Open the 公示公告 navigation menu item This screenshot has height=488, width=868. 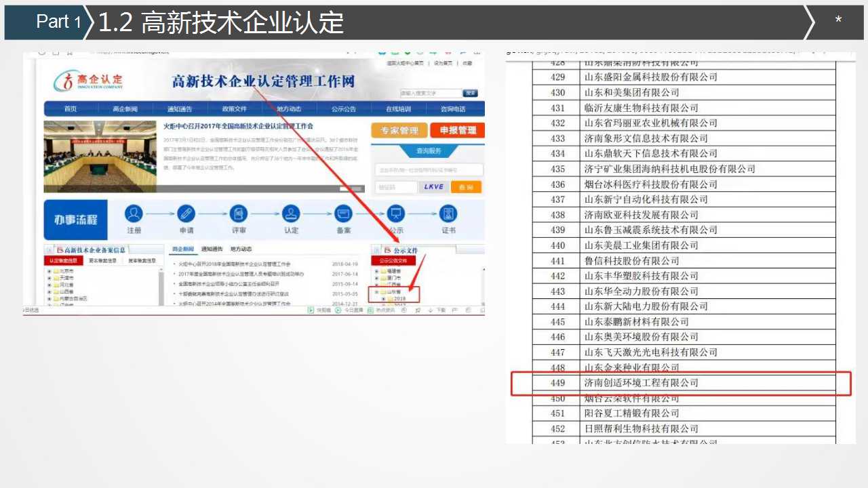[x=344, y=109]
